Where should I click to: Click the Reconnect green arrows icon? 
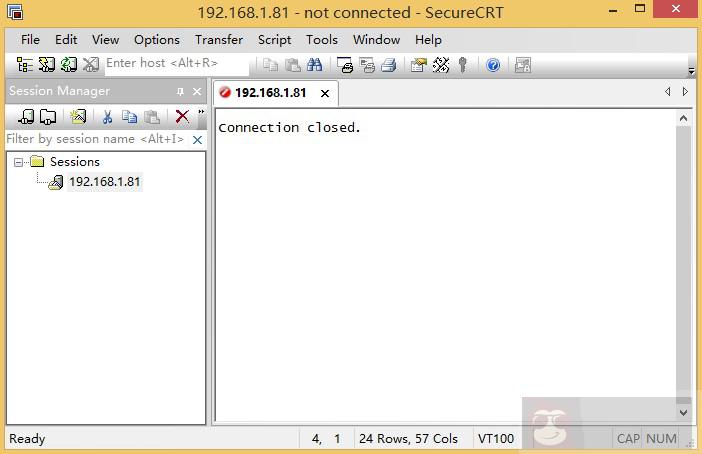click(x=68, y=65)
